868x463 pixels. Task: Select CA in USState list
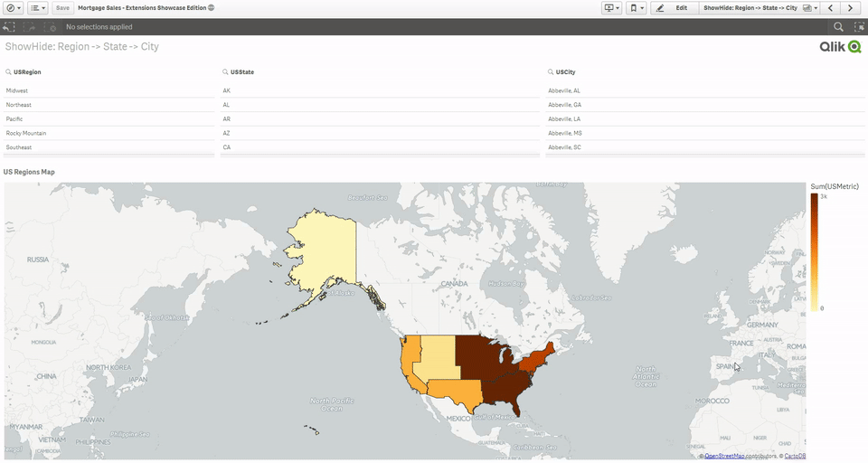click(380, 147)
